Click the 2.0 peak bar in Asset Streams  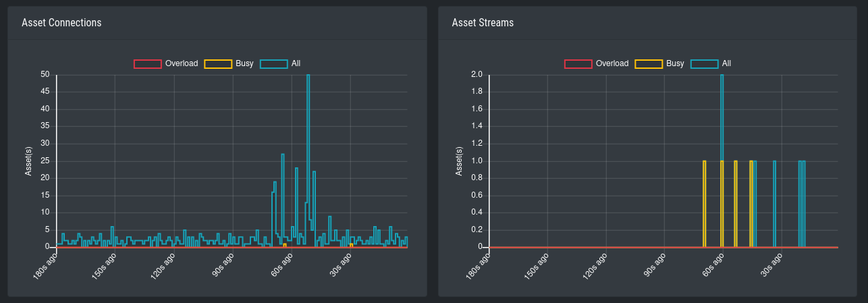coord(722,161)
